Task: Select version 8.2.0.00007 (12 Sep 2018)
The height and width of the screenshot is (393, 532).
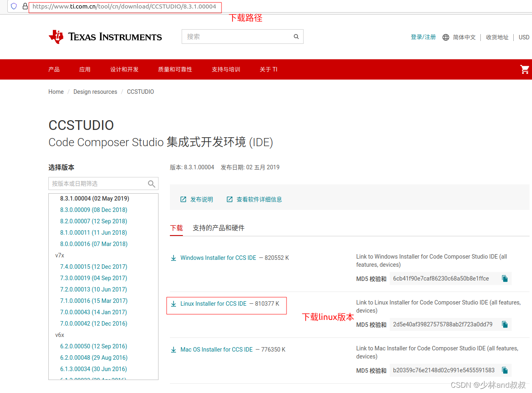Action: 94,221
